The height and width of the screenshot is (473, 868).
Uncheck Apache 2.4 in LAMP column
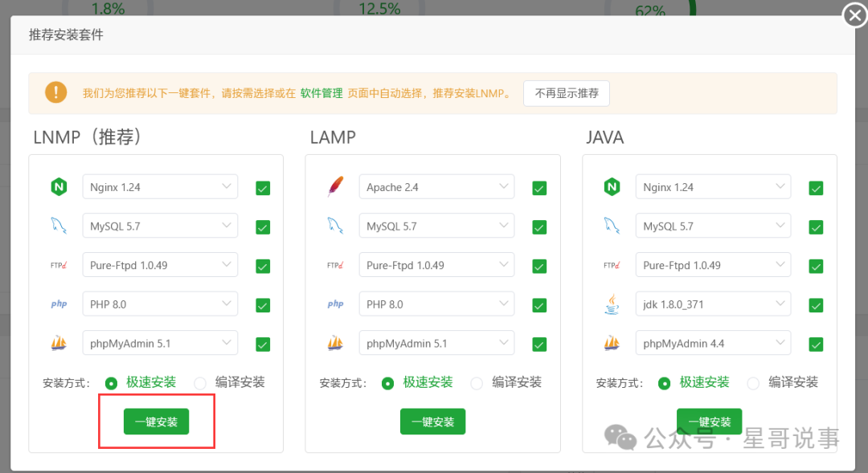point(539,188)
